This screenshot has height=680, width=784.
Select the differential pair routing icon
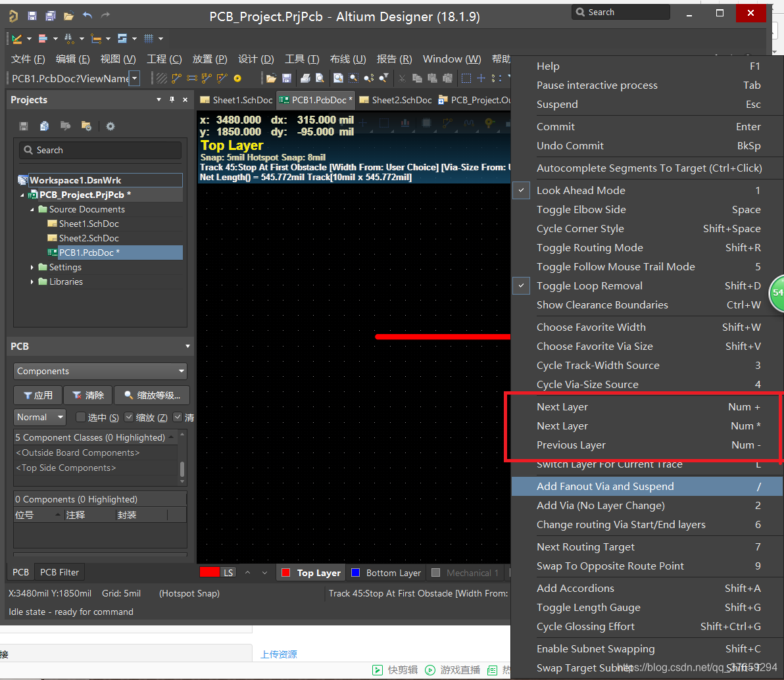192,78
